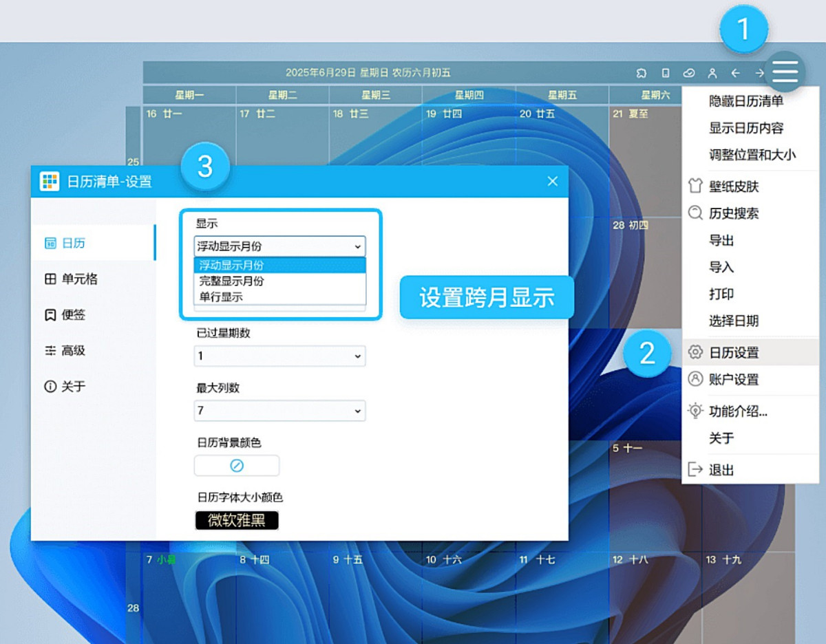The height and width of the screenshot is (644, 826).
Task: Open the account/user profile icon on calendar toolbar
Action: (x=712, y=73)
